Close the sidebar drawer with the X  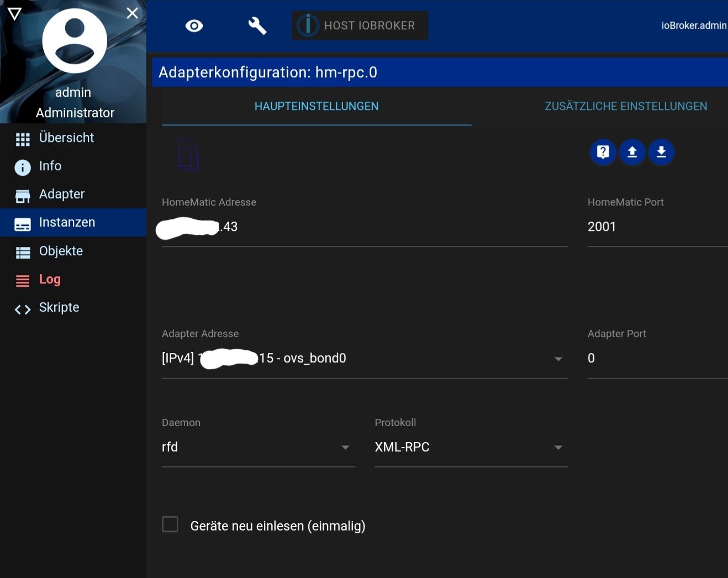pyautogui.click(x=132, y=13)
